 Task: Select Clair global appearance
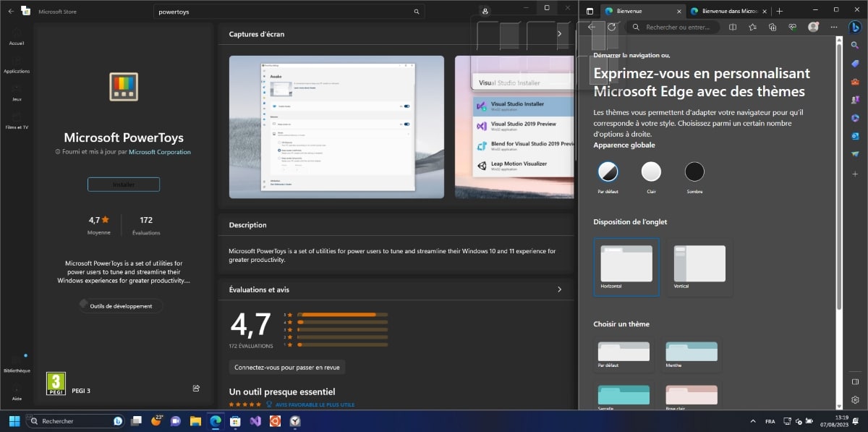(651, 171)
